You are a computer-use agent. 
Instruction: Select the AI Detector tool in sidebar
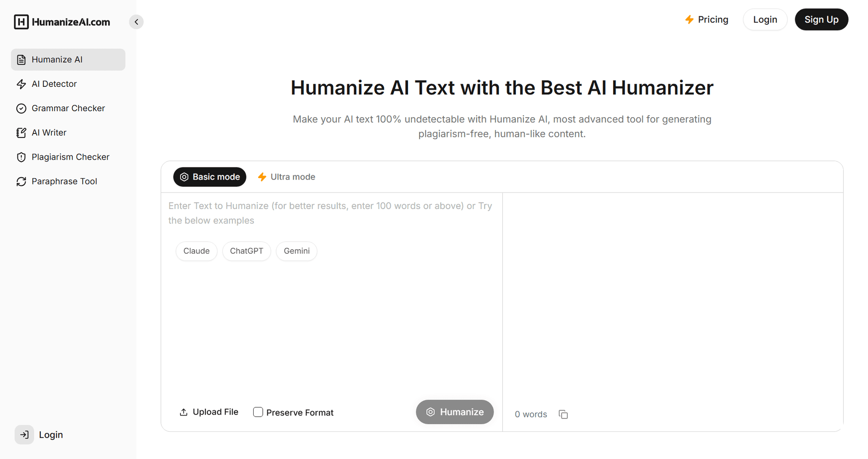click(x=54, y=84)
